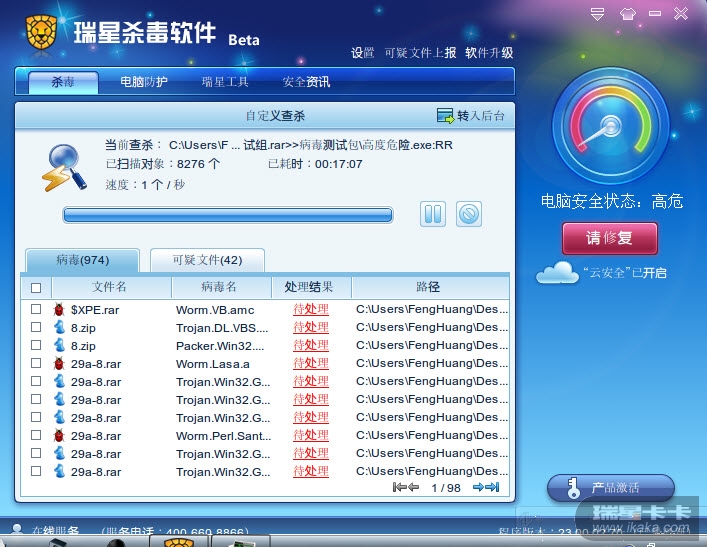Screen dimensions: 707x547
Task: Click the Rising lion shield logo
Action: 41,32
